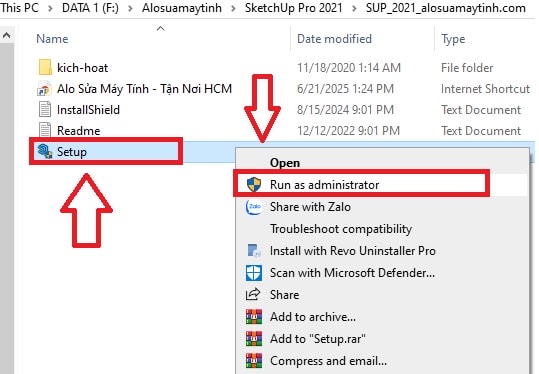This screenshot has height=374, width=539.
Task: Click the InstallShield text document icon
Action: point(45,110)
